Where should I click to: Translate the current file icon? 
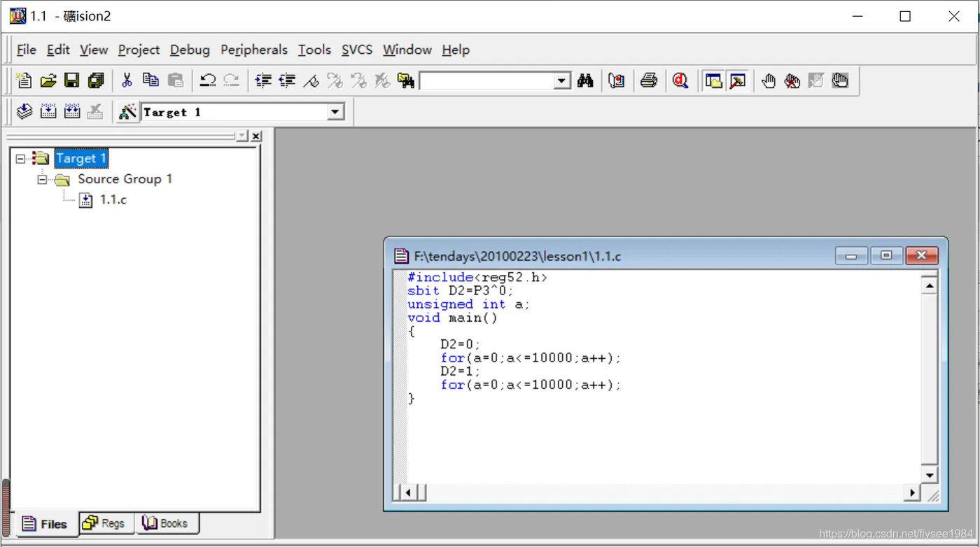(x=24, y=111)
